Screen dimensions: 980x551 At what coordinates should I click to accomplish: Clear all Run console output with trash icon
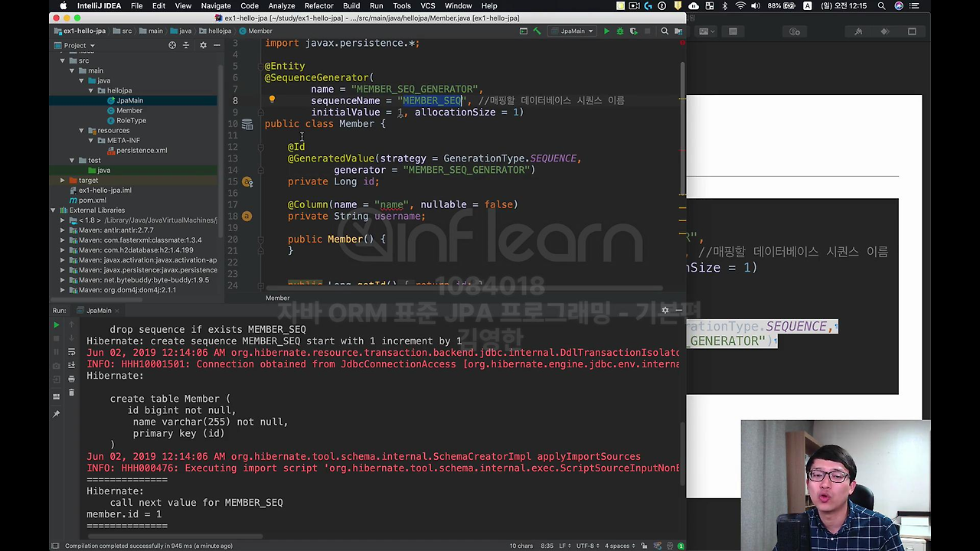pyautogui.click(x=71, y=393)
